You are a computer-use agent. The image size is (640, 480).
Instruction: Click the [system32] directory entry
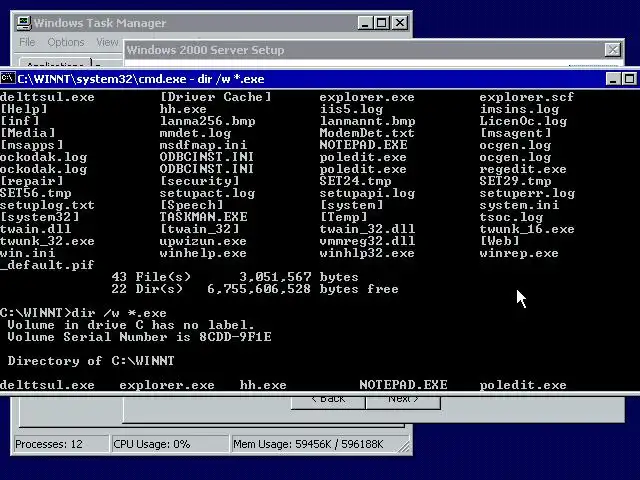pos(40,217)
